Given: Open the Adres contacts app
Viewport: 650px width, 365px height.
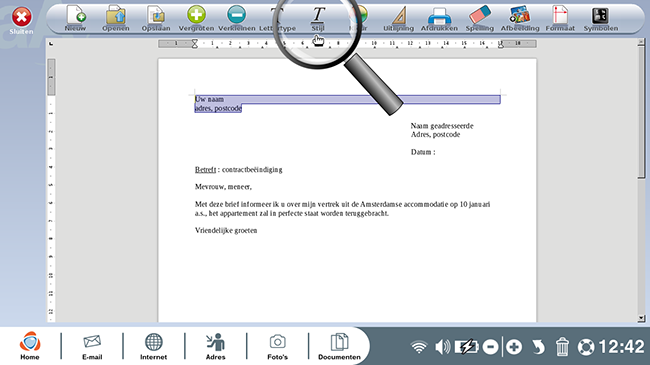Looking at the screenshot, I should click(216, 346).
